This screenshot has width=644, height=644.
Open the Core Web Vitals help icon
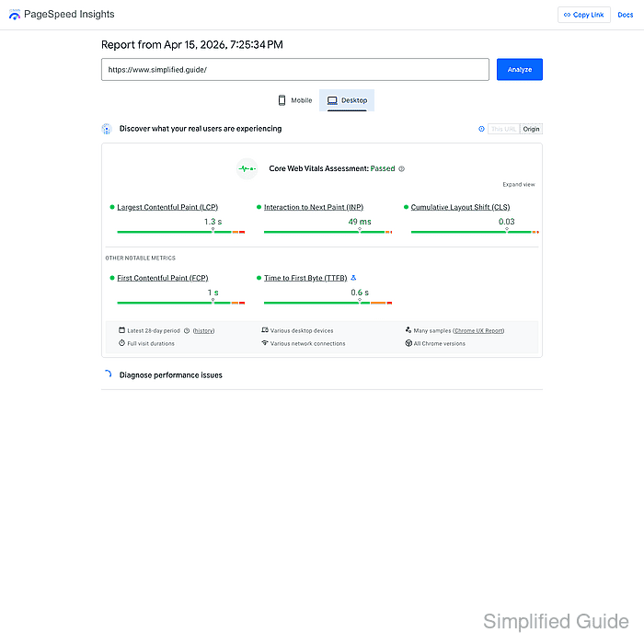point(402,169)
